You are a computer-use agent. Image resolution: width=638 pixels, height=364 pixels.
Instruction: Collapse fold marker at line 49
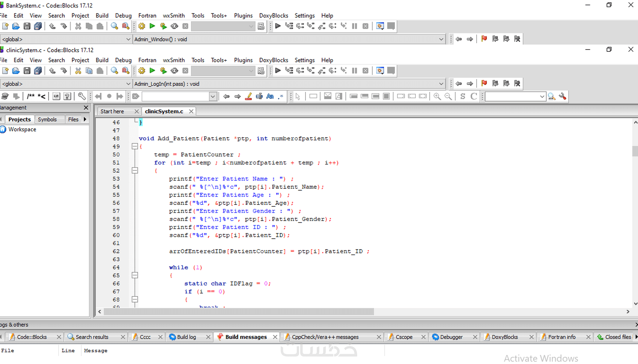[135, 146]
